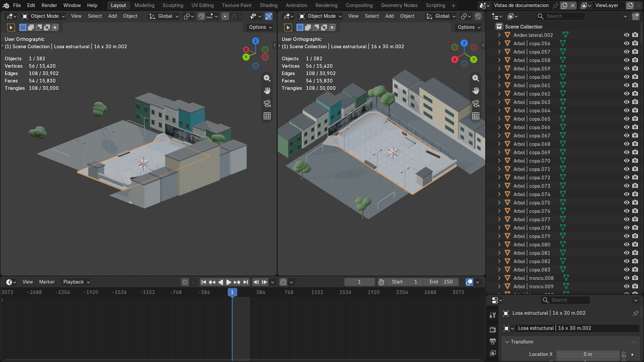The image size is (644, 362).
Task: Disable render for Arbol | copa.070
Action: pos(635,161)
